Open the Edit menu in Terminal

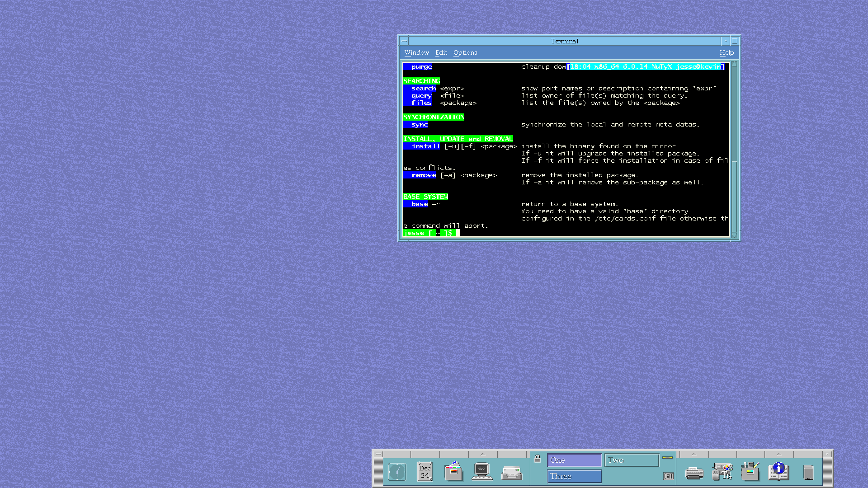coord(441,53)
